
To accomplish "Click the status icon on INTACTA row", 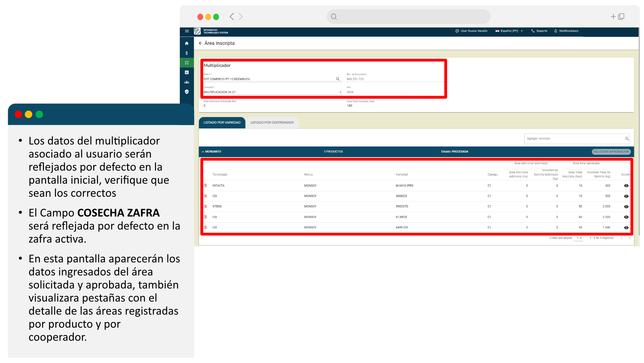I will tap(206, 186).
